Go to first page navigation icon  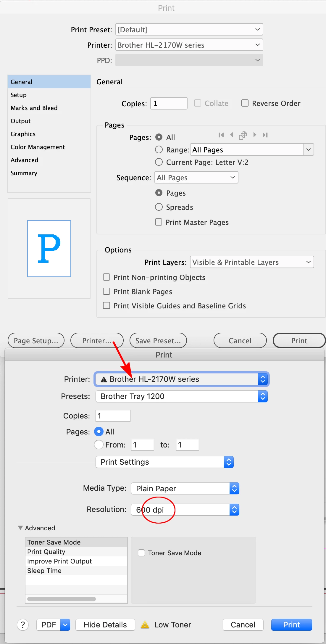(221, 135)
